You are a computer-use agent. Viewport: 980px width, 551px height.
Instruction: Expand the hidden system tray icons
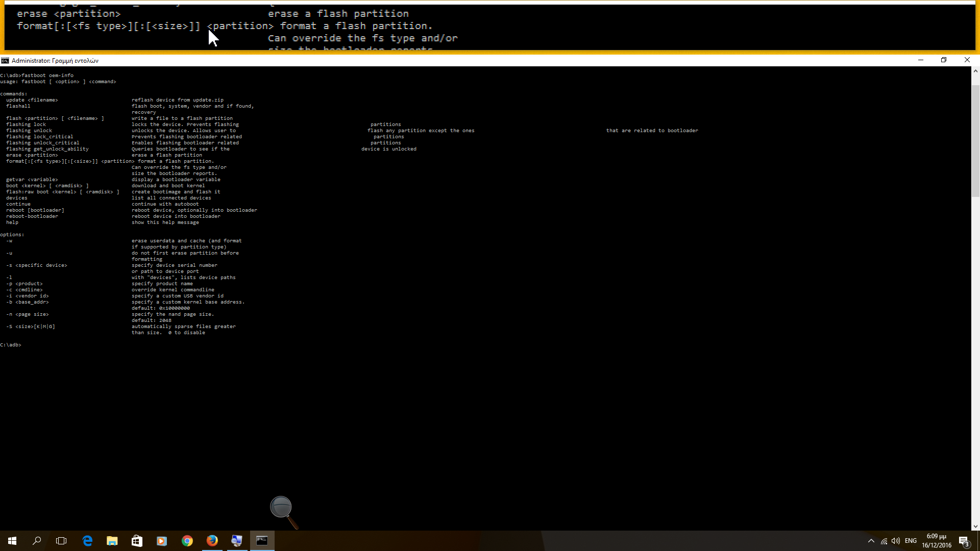(871, 541)
